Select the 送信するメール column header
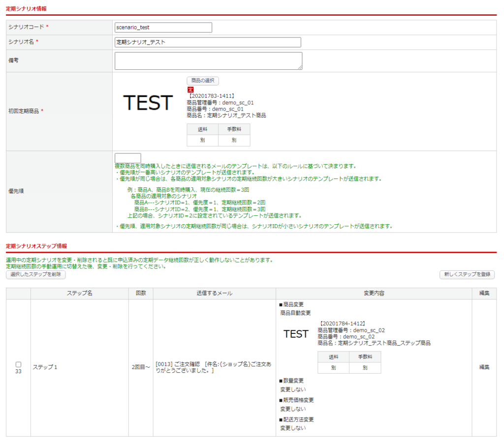Image resolution: width=504 pixels, height=443 pixels. (x=214, y=294)
